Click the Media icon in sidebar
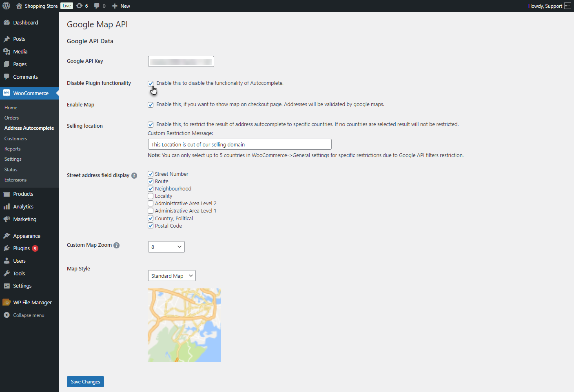This screenshot has width=574, height=392. [x=7, y=51]
